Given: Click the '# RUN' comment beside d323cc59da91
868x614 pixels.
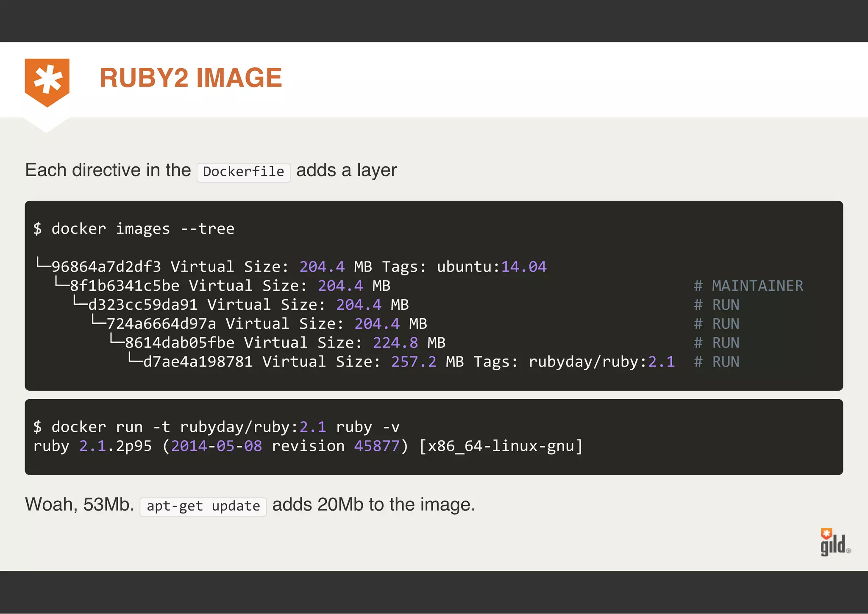Looking at the screenshot, I should click(x=717, y=305).
